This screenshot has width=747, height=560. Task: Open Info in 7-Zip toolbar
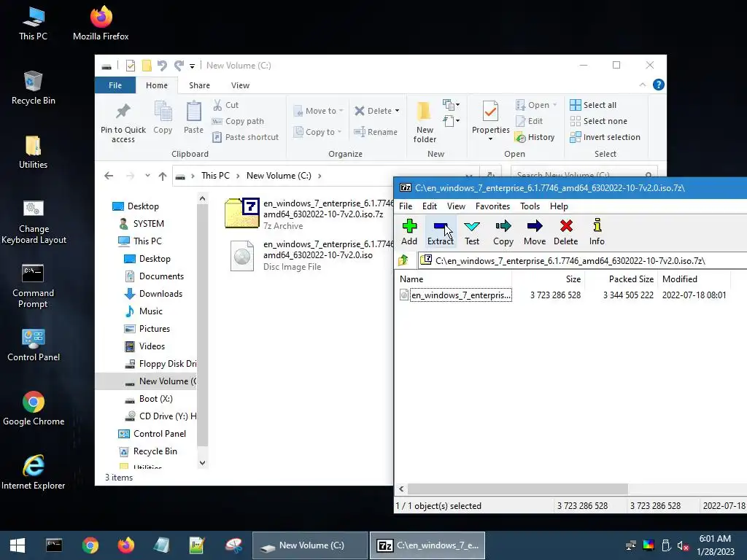[x=597, y=233]
